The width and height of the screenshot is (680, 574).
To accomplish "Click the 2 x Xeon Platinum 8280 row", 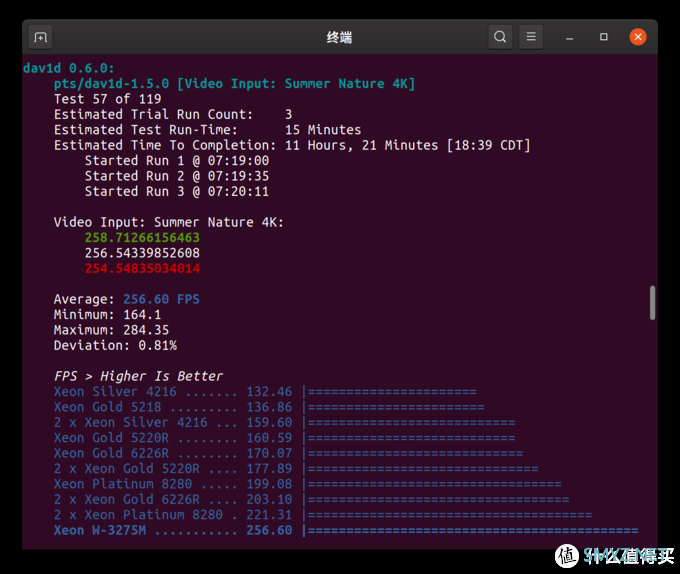I will tap(323, 515).
